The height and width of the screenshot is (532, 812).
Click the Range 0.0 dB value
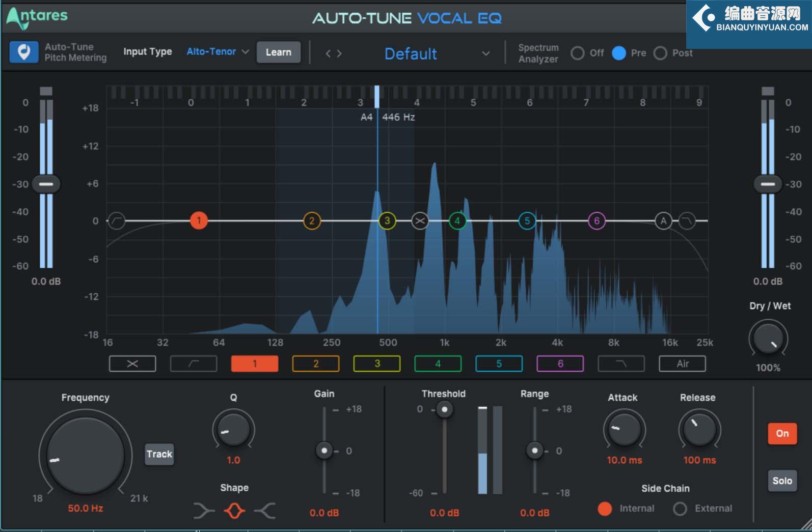coord(534,513)
